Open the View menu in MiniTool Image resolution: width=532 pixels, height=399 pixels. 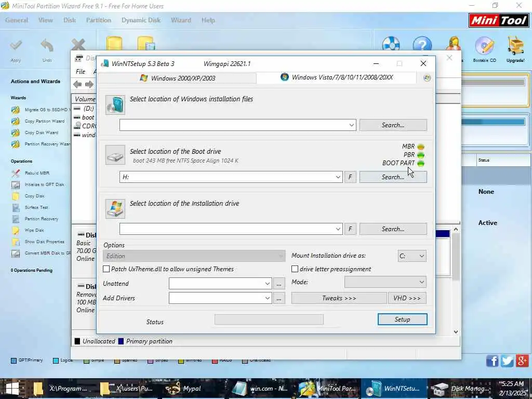46,20
